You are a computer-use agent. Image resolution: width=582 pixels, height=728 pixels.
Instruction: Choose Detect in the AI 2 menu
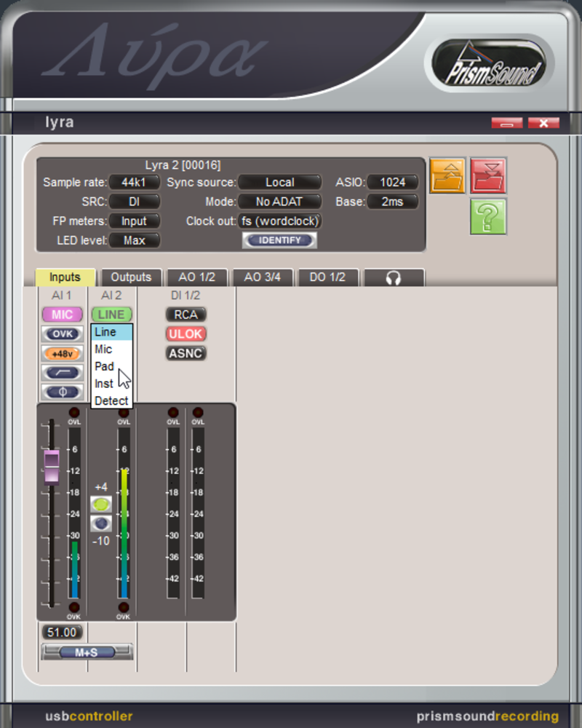112,400
